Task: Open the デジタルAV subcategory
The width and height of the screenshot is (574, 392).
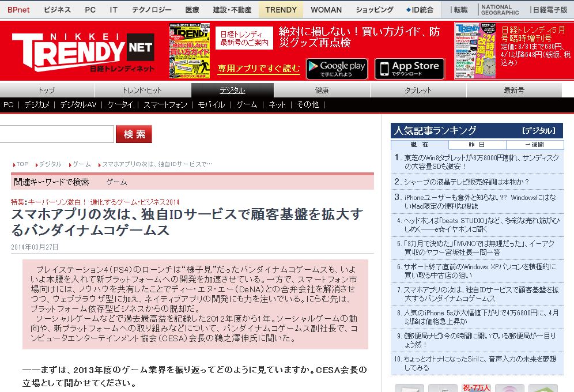Action: (78, 105)
